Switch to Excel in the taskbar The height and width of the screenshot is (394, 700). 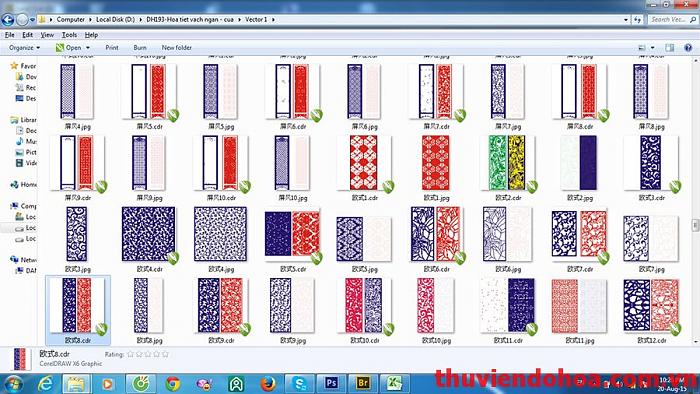(x=395, y=384)
